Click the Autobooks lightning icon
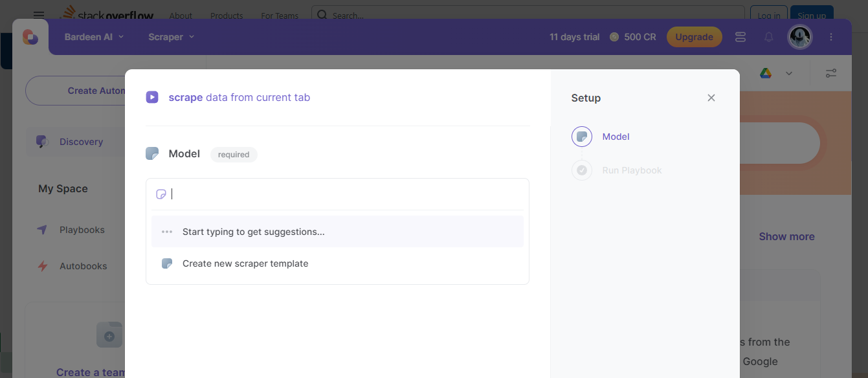Image resolution: width=868 pixels, height=378 pixels. (41, 266)
